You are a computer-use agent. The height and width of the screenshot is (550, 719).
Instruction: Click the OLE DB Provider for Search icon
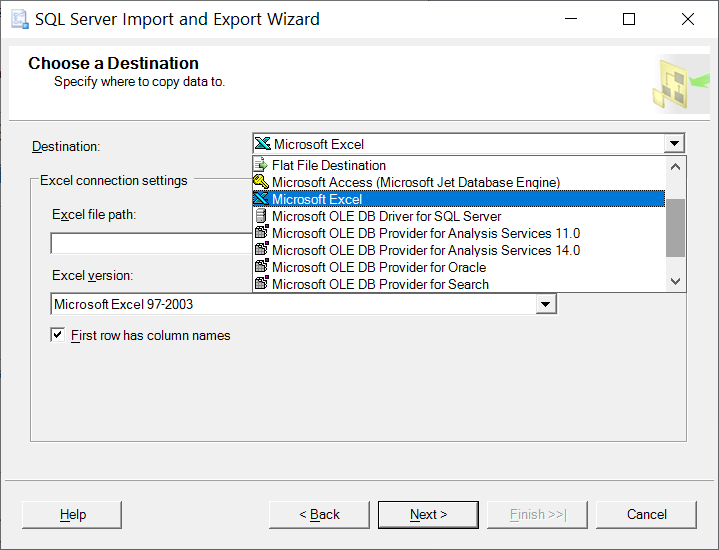261,283
